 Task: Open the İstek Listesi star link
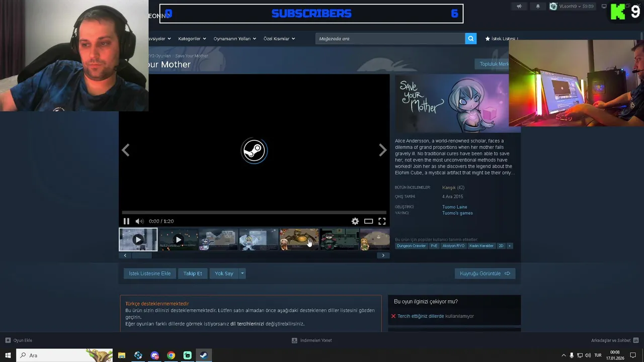point(501,39)
